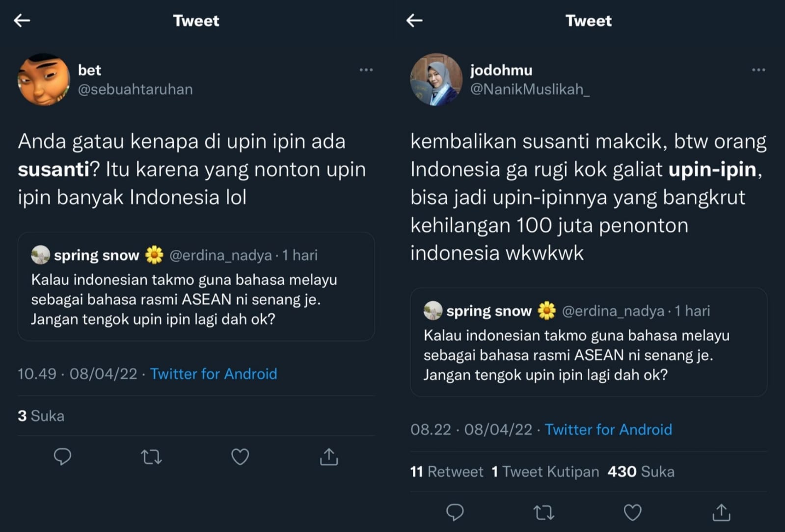This screenshot has height=532, width=785.
Task: Share the tweet by @sebuahtaruhan
Action: [x=329, y=457]
